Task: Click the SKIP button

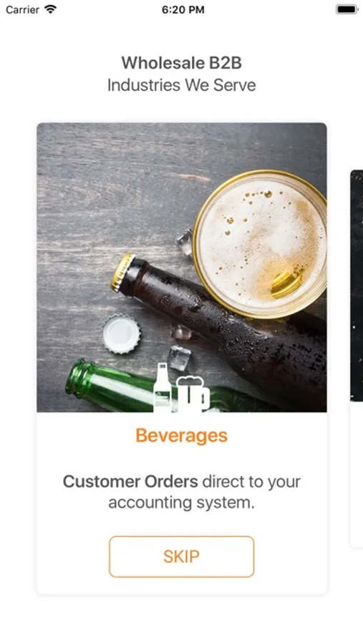Action: pyautogui.click(x=181, y=557)
